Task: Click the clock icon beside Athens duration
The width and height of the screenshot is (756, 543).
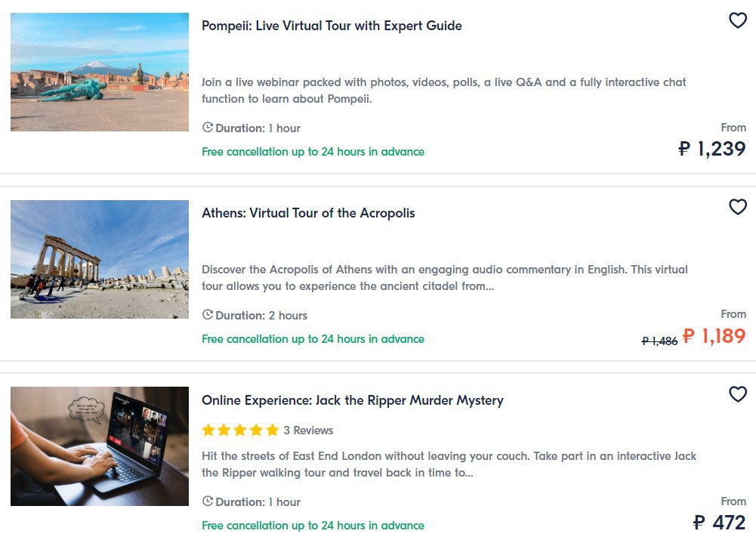Action: 208,315
